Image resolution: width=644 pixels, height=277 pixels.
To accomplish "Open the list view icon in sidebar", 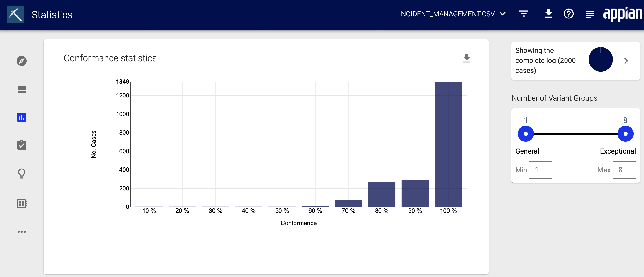I will pos(22,89).
